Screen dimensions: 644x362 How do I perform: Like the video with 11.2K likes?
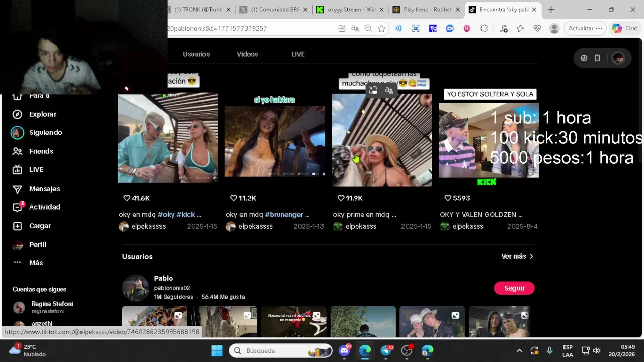click(234, 198)
